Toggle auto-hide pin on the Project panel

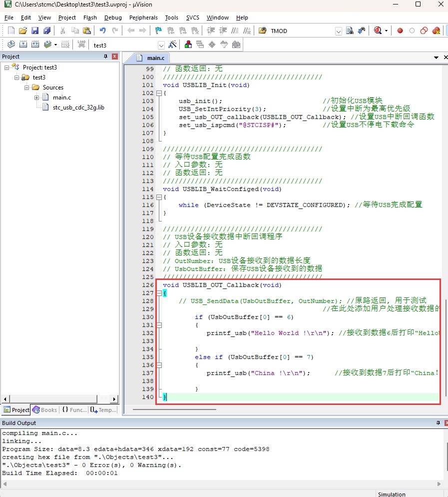coord(105,56)
